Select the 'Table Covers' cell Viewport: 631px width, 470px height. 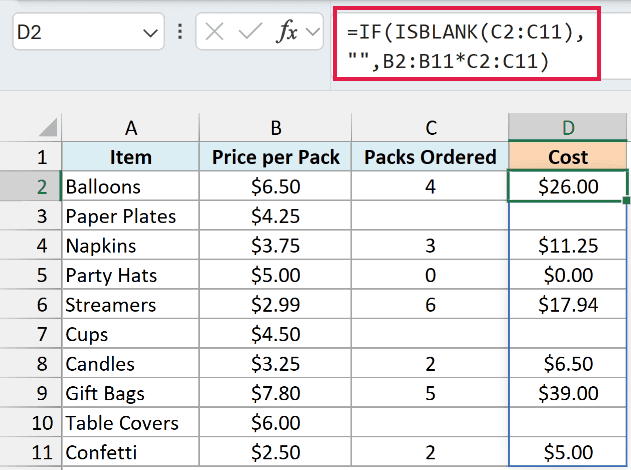pos(130,423)
